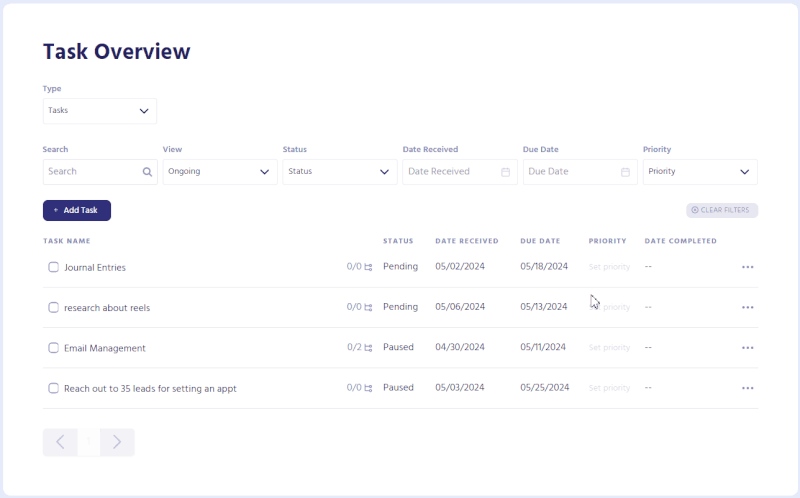The width and height of the screenshot is (800, 498).
Task: Expand the Status filter dropdown
Action: (x=340, y=172)
